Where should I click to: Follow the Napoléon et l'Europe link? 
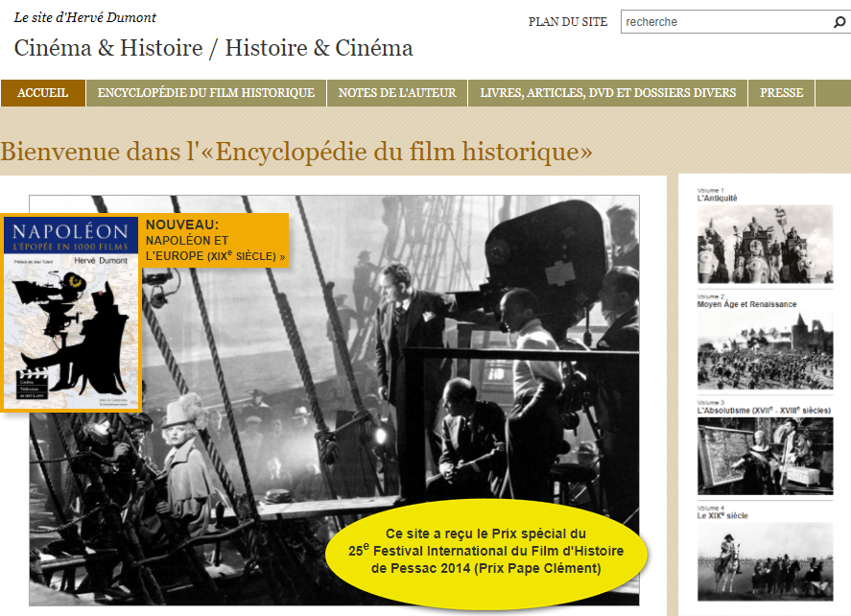click(x=213, y=249)
